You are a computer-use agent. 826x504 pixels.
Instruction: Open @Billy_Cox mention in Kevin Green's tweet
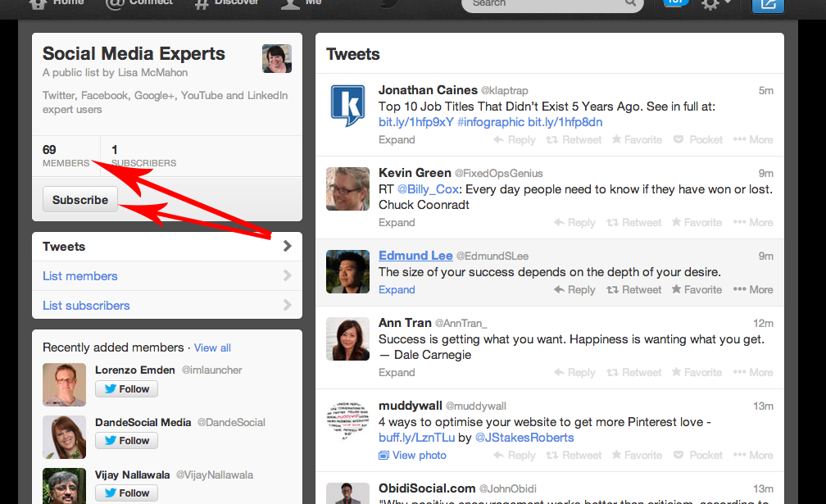point(428,189)
